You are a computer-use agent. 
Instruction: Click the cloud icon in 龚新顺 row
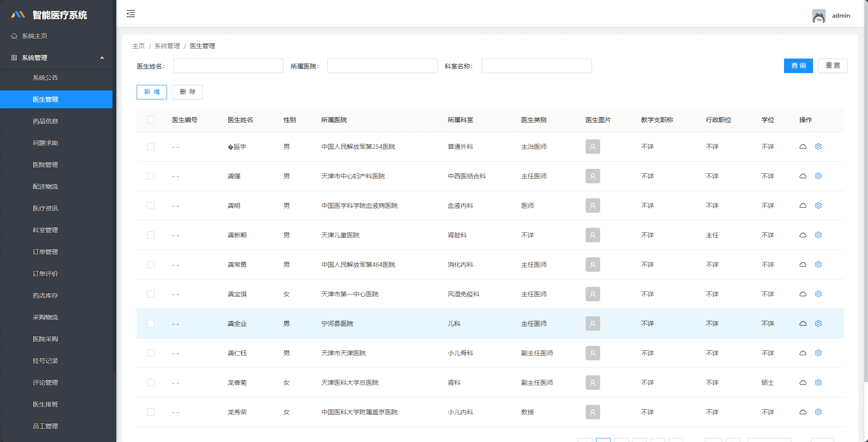point(803,235)
